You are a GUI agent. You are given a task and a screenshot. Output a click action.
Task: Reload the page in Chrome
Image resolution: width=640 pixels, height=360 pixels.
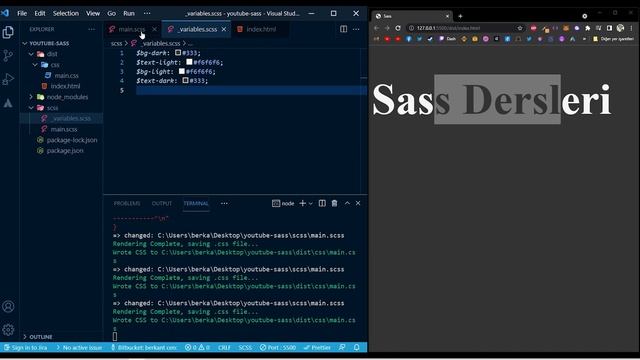pyautogui.click(x=398, y=28)
